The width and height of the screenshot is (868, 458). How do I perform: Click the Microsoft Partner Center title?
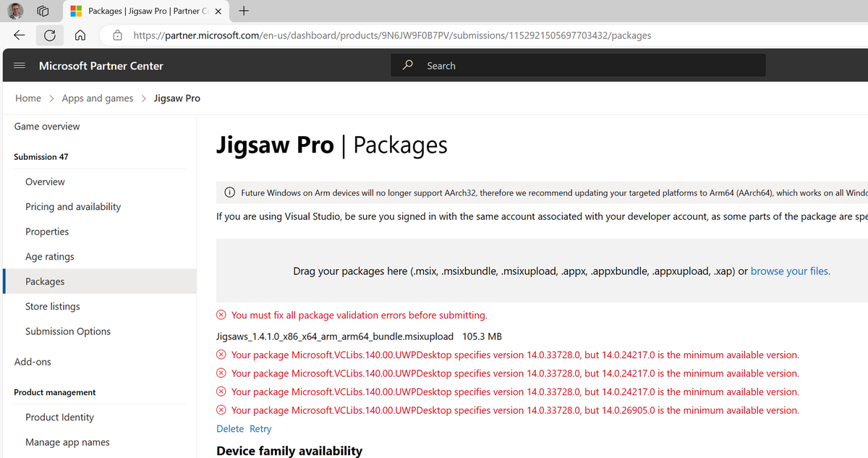coord(101,66)
